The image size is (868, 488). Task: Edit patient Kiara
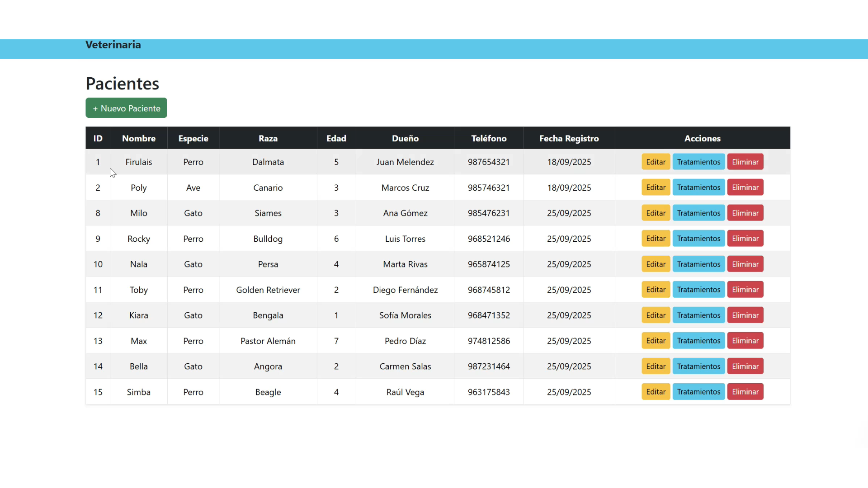pos(656,315)
